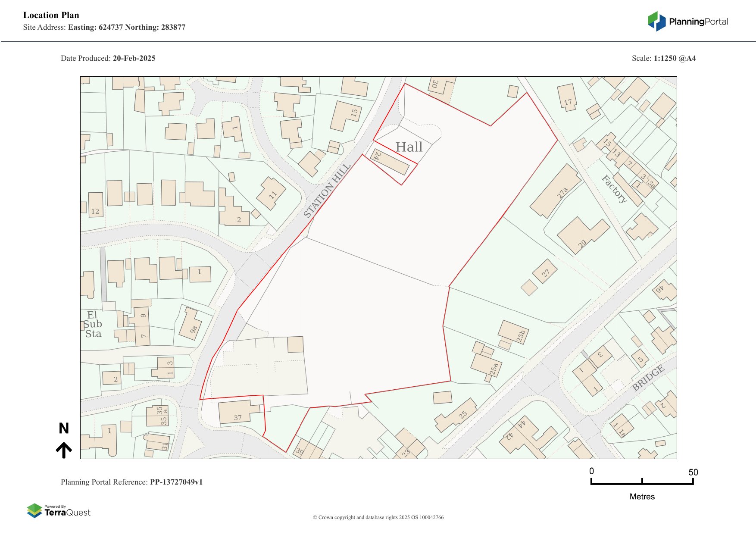Click the STATION HILL road label

click(x=327, y=191)
